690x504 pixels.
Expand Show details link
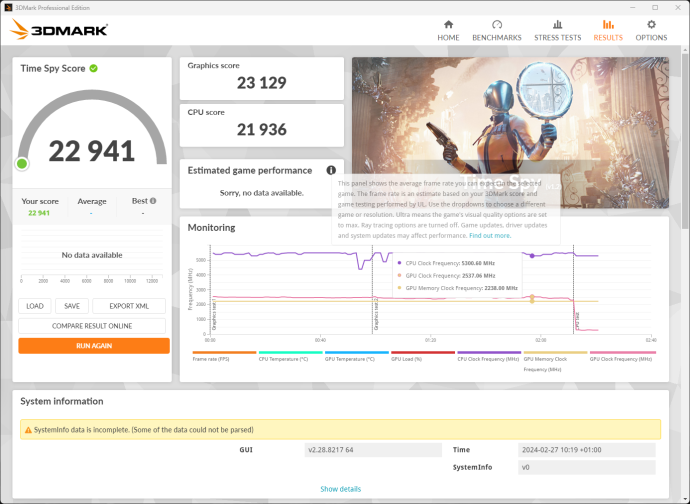coord(341,489)
